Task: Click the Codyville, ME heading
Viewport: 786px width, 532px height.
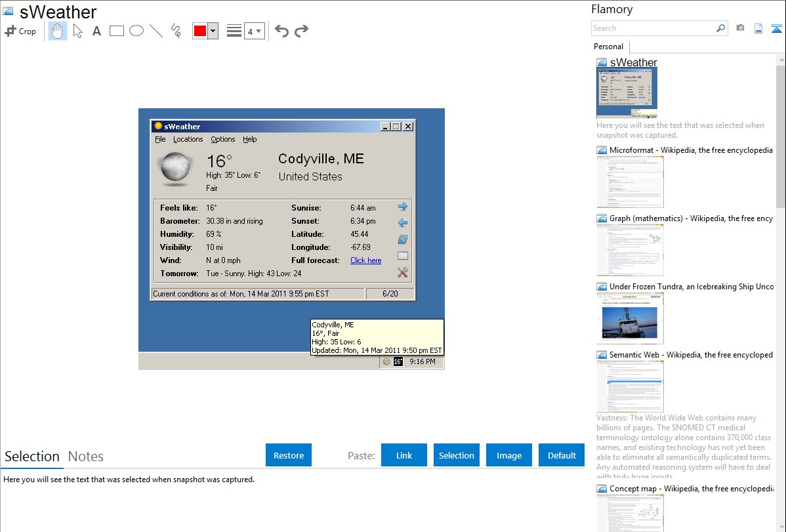Action: point(321,159)
